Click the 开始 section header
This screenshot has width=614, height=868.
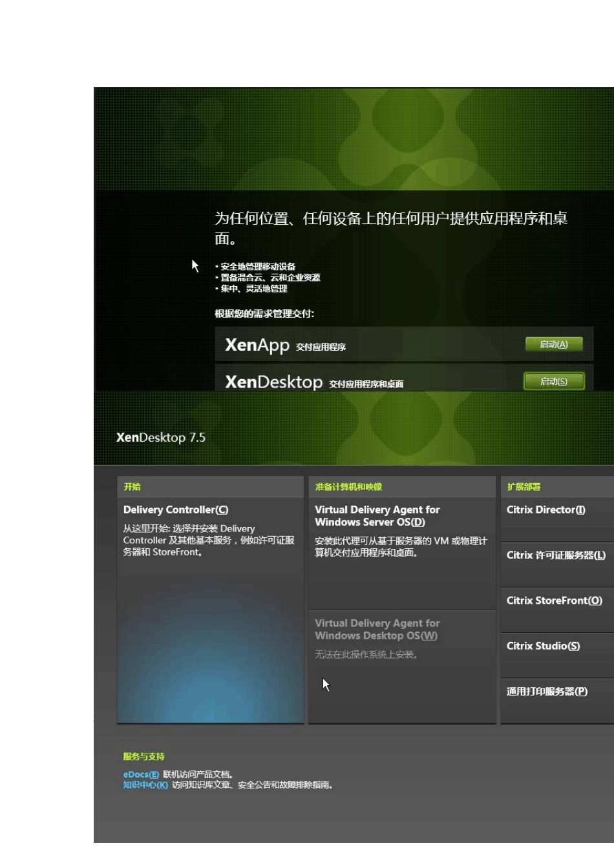(210, 486)
